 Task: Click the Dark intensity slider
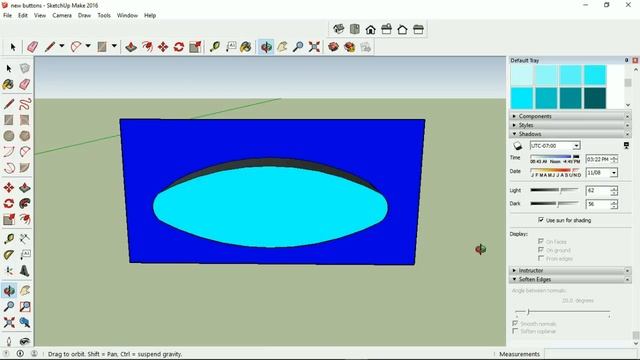(554, 203)
